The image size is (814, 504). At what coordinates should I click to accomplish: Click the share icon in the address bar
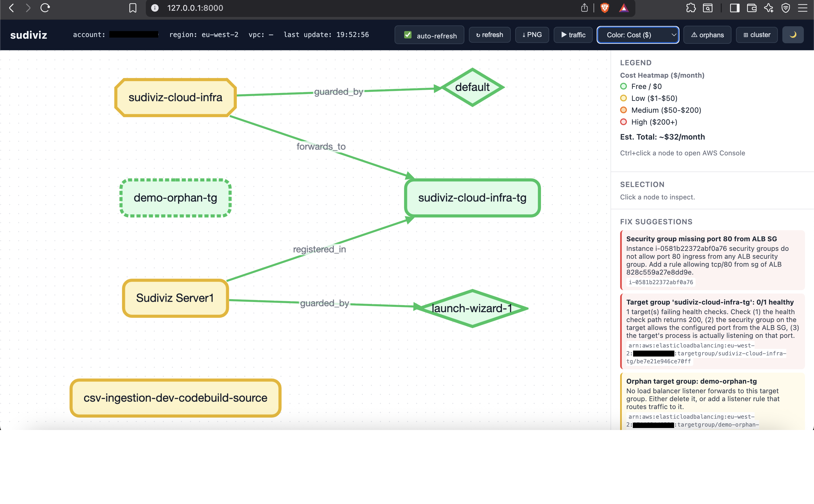tap(584, 8)
